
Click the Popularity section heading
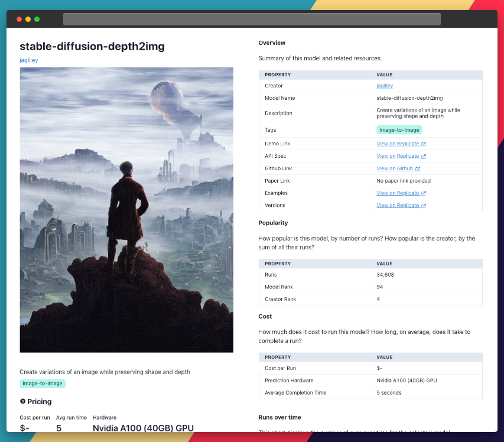coord(273,223)
